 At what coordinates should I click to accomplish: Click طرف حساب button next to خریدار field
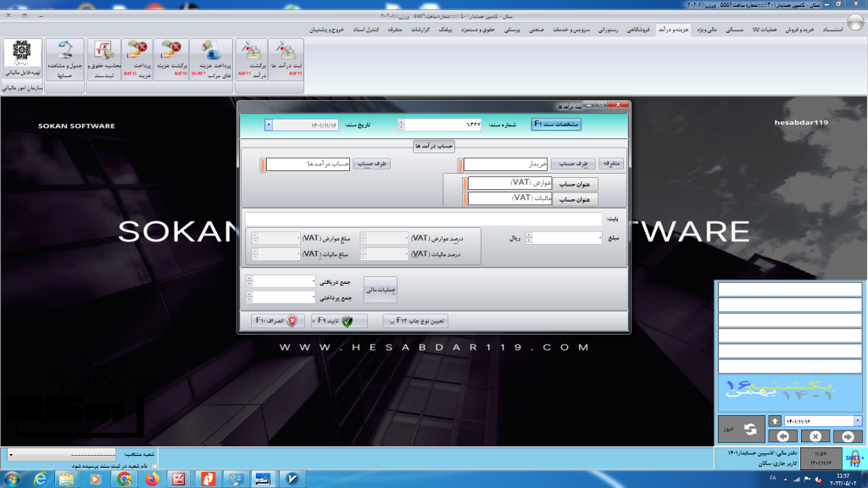(573, 164)
